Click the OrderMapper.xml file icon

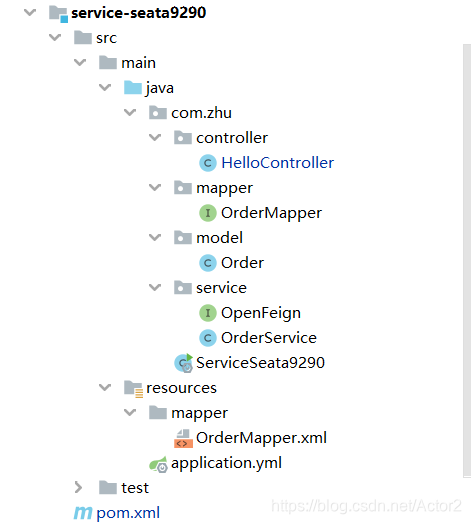pos(183,438)
